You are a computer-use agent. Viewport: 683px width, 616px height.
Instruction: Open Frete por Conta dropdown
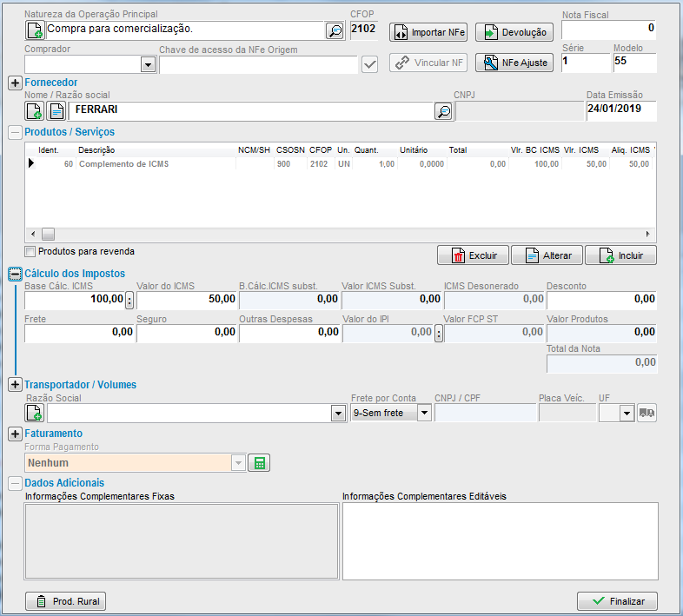424,413
